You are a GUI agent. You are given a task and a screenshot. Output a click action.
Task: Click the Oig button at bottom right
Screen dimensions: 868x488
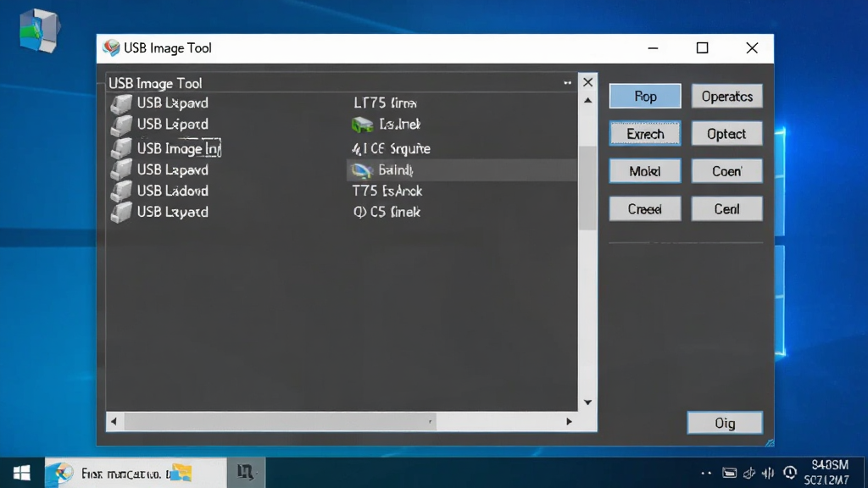725,424
